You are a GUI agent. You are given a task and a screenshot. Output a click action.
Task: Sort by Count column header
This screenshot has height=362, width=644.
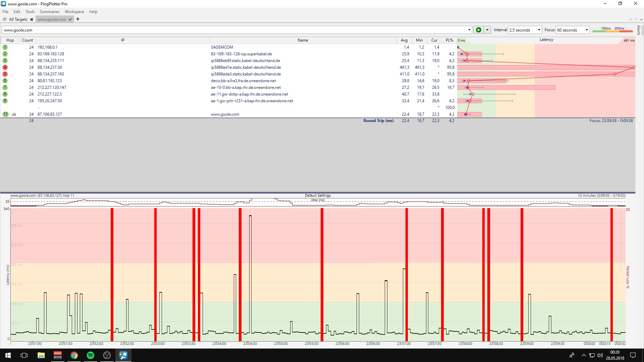pyautogui.click(x=28, y=40)
